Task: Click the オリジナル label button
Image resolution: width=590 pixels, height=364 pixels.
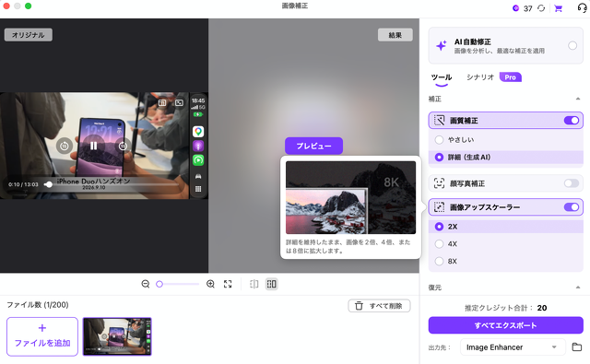Action: (29, 35)
